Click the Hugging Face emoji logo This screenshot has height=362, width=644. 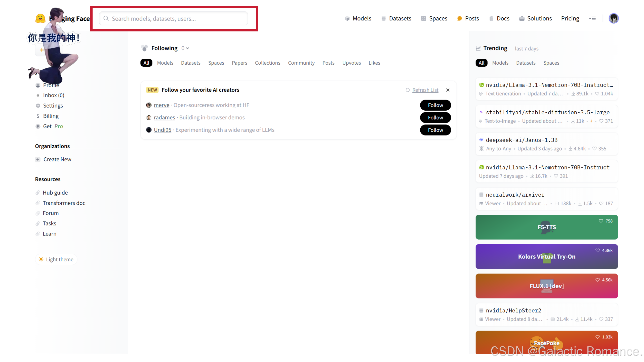40,18
